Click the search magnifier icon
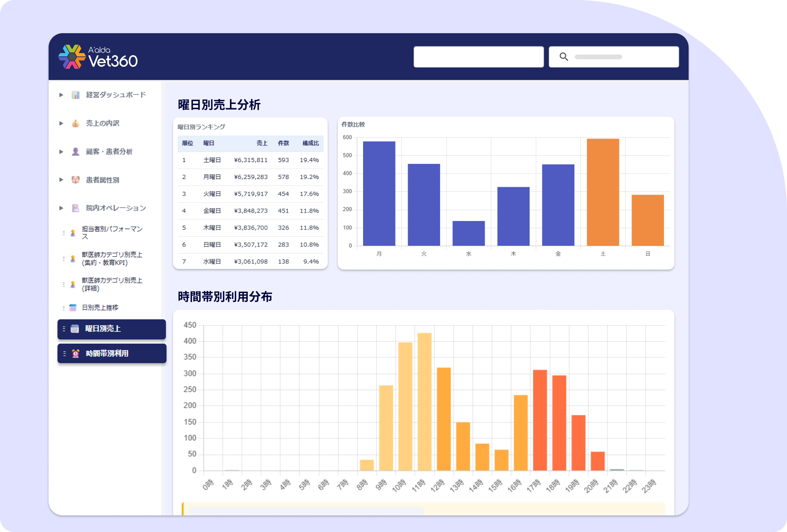 coord(564,57)
